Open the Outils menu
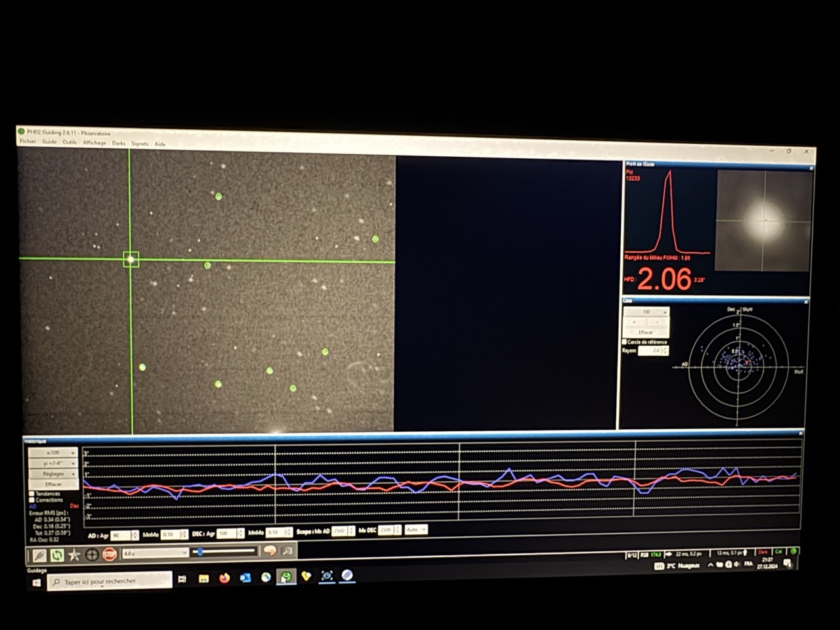Screen dimensions: 840x630 coord(70,142)
